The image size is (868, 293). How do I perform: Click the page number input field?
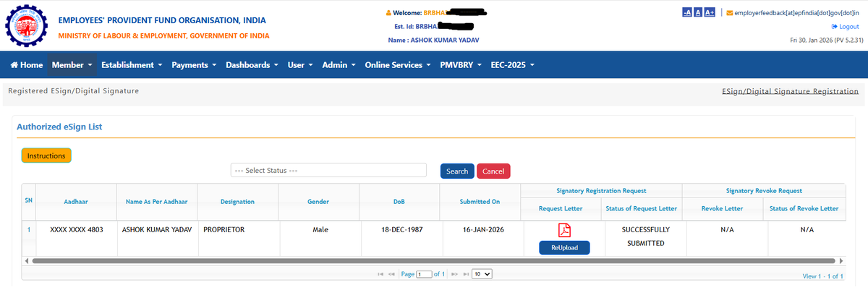[x=423, y=275]
